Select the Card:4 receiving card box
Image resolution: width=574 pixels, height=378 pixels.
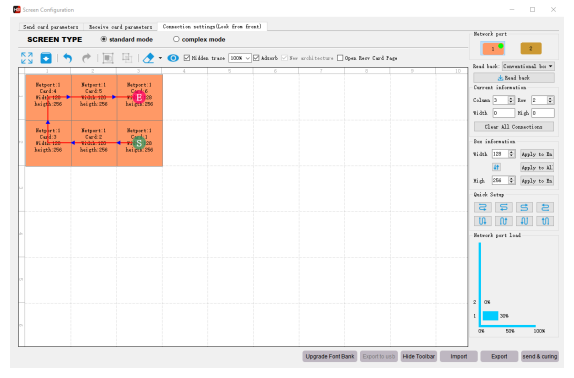[48, 97]
